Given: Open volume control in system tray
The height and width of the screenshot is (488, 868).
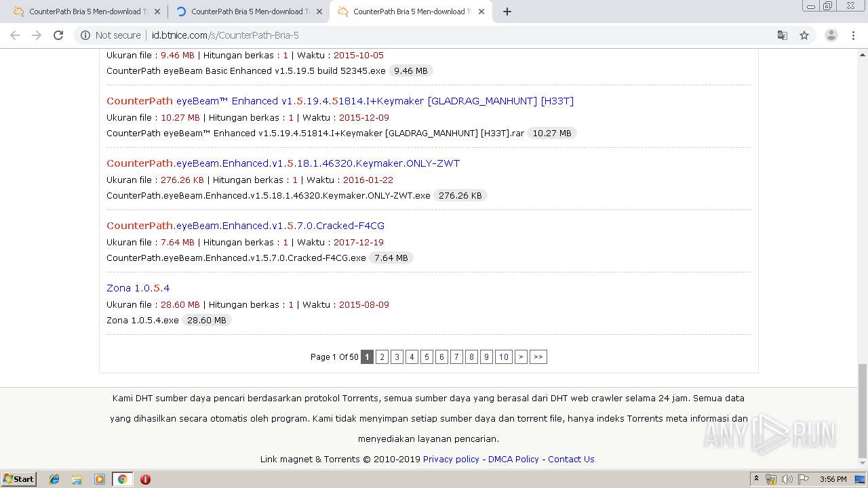Looking at the screenshot, I should [x=787, y=479].
